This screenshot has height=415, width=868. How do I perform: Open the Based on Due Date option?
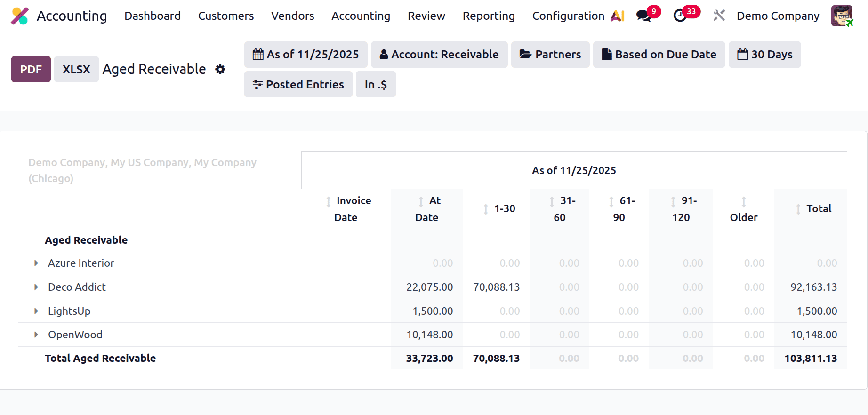[659, 55]
